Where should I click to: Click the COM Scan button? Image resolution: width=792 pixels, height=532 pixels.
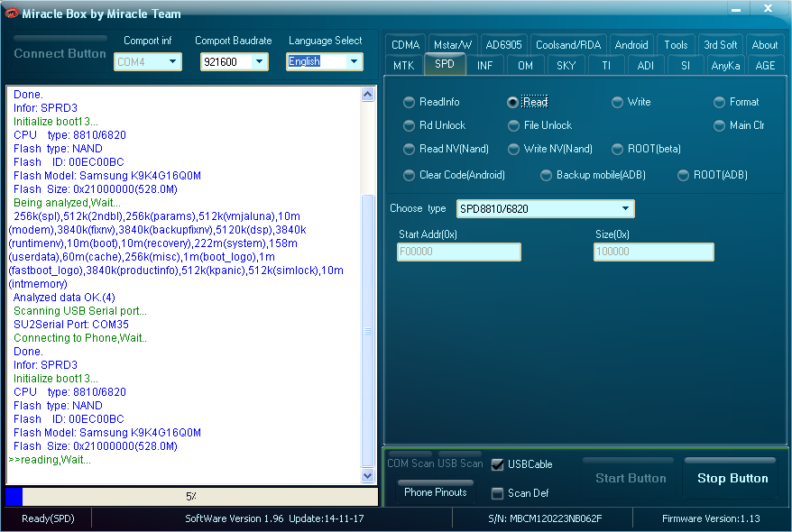410,463
